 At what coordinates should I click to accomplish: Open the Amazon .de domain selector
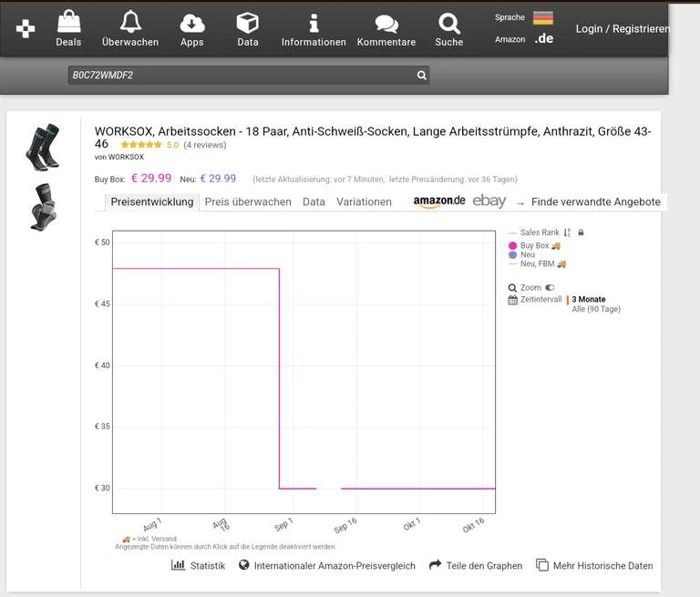click(x=544, y=38)
